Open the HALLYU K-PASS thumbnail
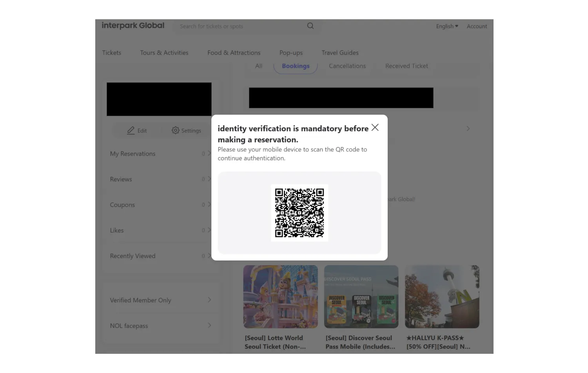Image resolution: width=588 pixels, height=373 pixels. [442, 297]
